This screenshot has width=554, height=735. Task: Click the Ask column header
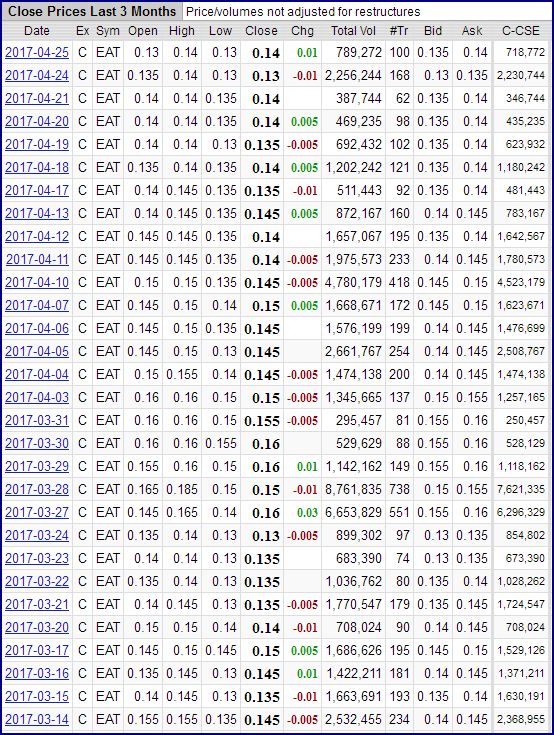click(472, 30)
